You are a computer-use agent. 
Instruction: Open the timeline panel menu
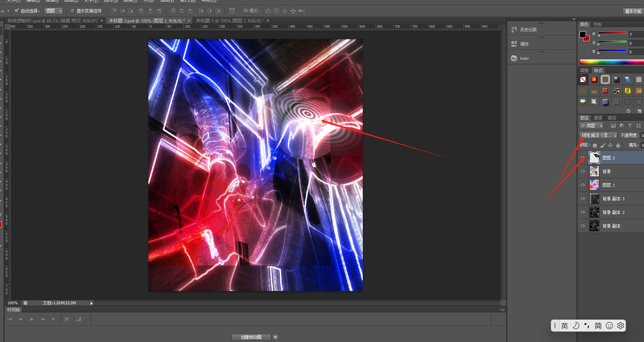(502, 310)
